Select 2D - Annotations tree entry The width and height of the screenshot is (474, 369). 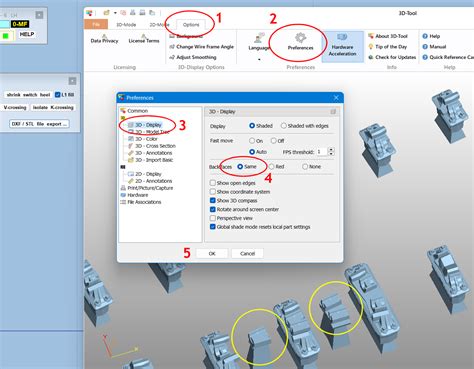click(x=150, y=181)
